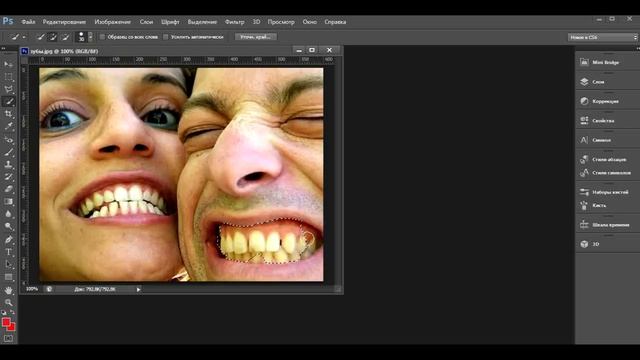Enable the auto-enhance checkbox
The height and width of the screenshot is (360, 640).
tap(166, 37)
